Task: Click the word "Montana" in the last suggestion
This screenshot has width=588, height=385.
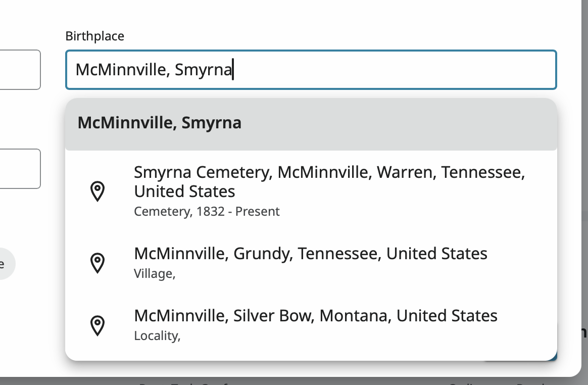Action: [x=356, y=316]
